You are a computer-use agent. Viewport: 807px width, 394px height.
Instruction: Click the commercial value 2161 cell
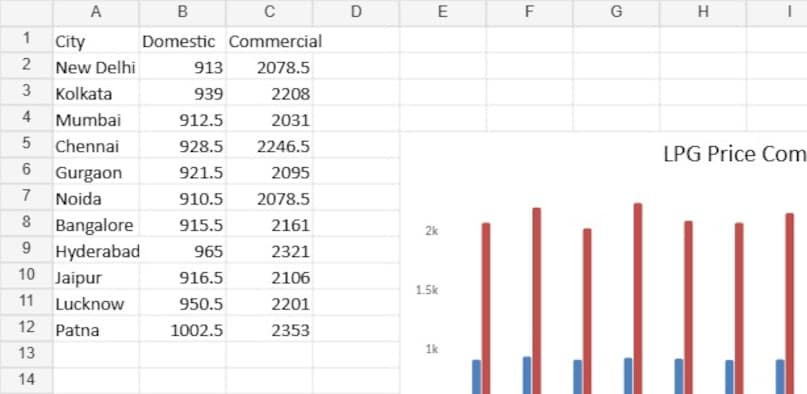(x=269, y=223)
